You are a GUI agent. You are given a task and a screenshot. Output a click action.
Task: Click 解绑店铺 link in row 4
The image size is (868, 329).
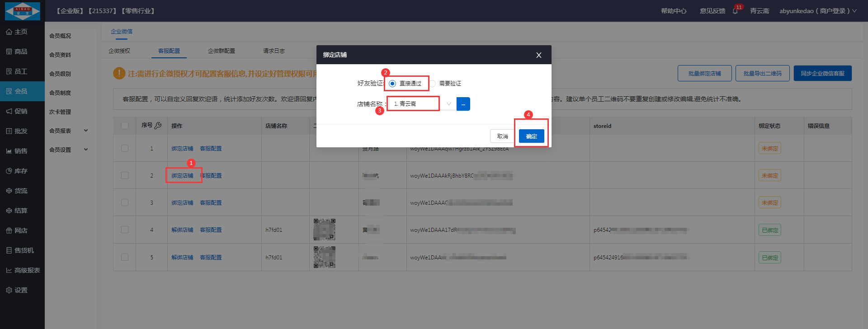pos(182,230)
